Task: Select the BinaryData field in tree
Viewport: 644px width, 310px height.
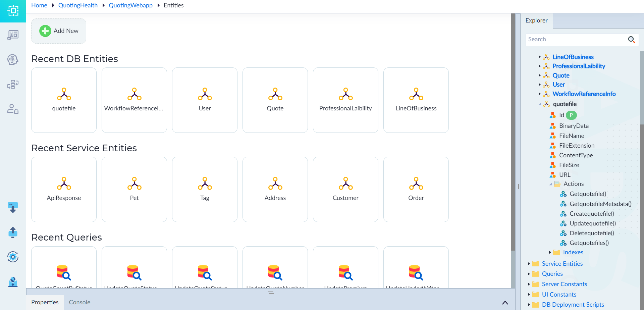Action: point(574,126)
